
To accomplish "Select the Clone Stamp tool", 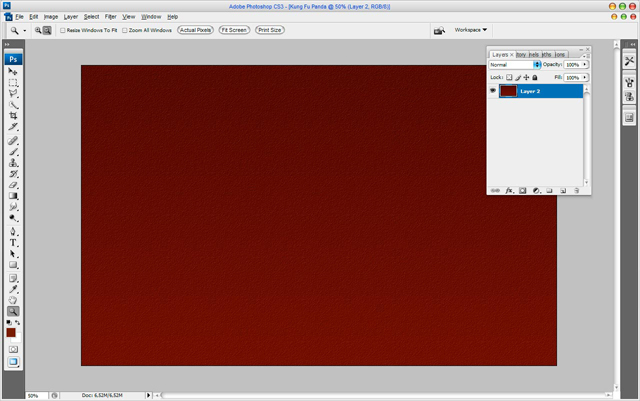I will tap(13, 163).
